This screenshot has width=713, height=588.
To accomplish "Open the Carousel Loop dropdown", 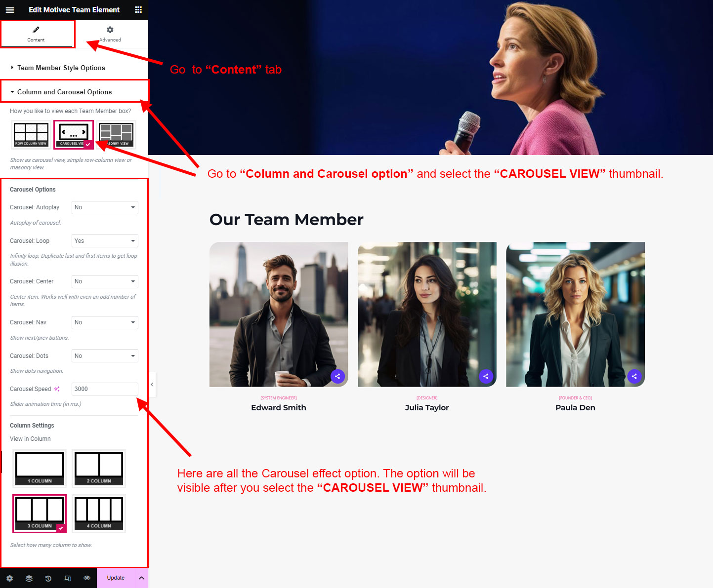I will (x=105, y=241).
